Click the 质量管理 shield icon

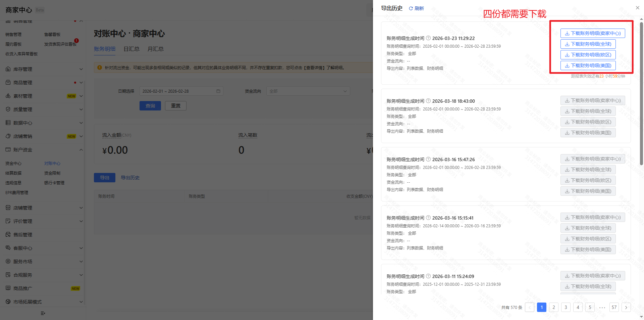click(x=8, y=109)
